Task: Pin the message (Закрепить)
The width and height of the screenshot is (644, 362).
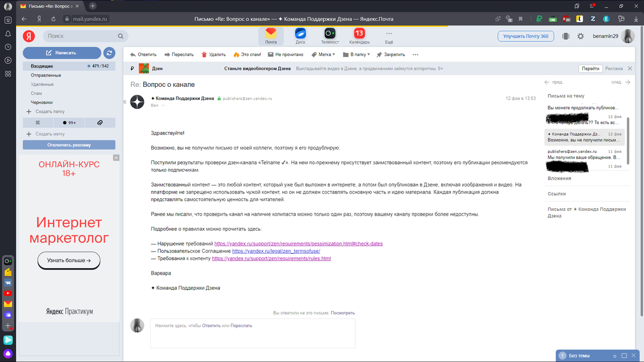Action: coord(391,54)
